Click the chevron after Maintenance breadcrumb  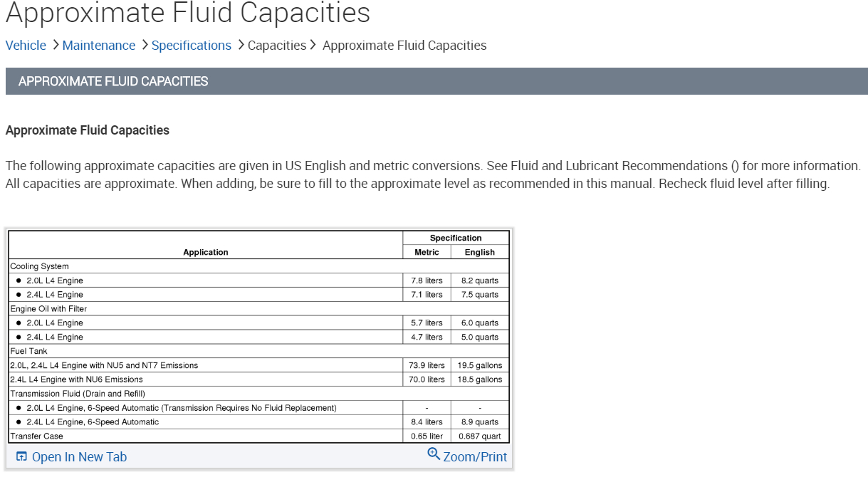click(x=145, y=45)
